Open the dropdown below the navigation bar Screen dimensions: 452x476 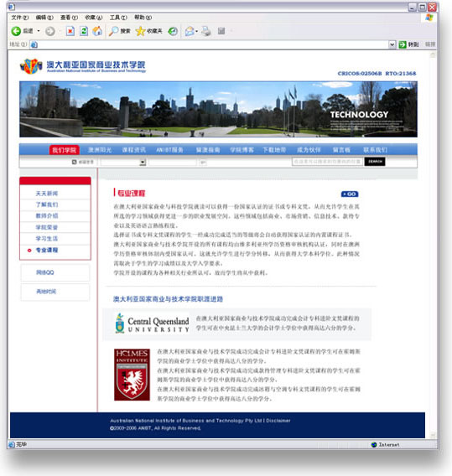click(123, 163)
